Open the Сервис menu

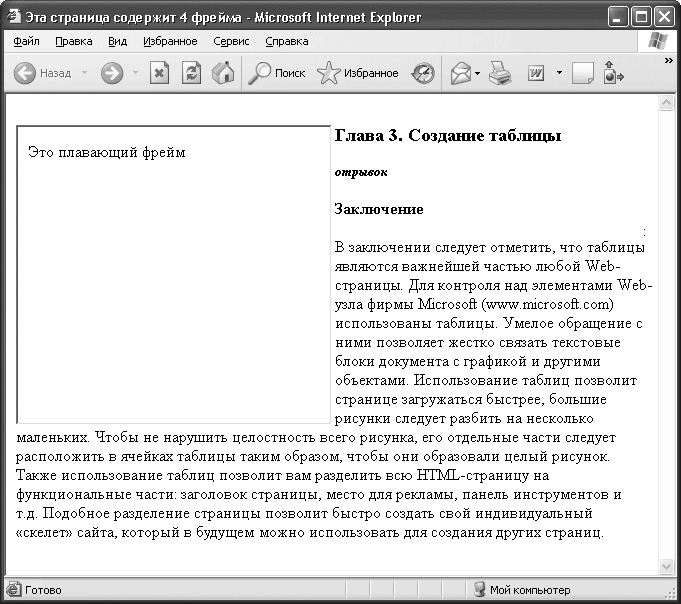coord(231,42)
